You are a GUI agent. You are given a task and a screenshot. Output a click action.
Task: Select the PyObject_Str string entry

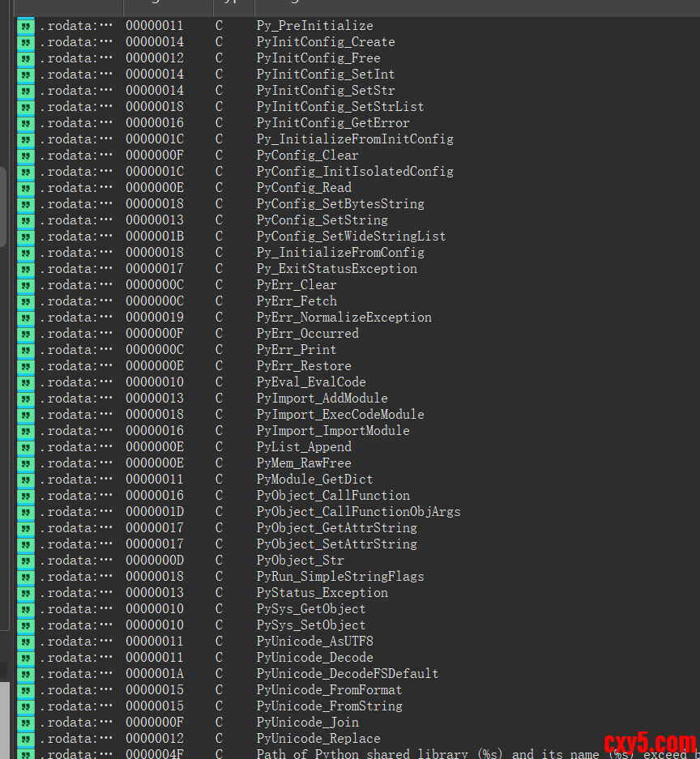300,561
